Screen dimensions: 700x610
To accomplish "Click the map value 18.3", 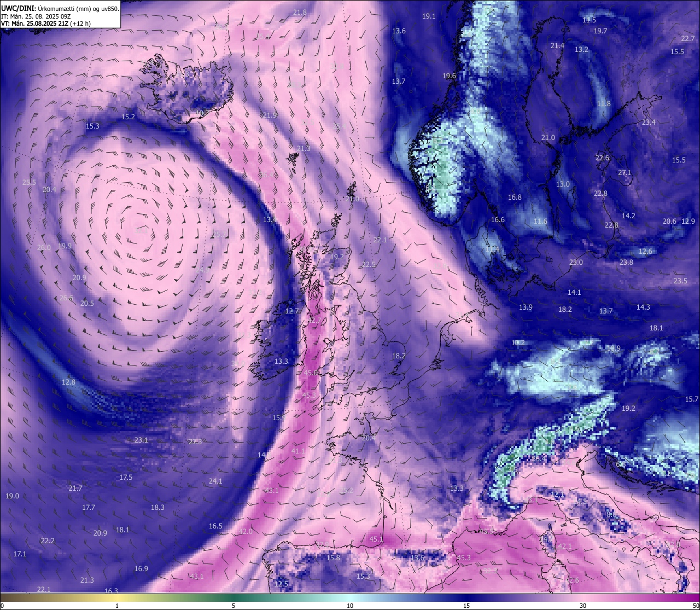I will coord(157,508).
